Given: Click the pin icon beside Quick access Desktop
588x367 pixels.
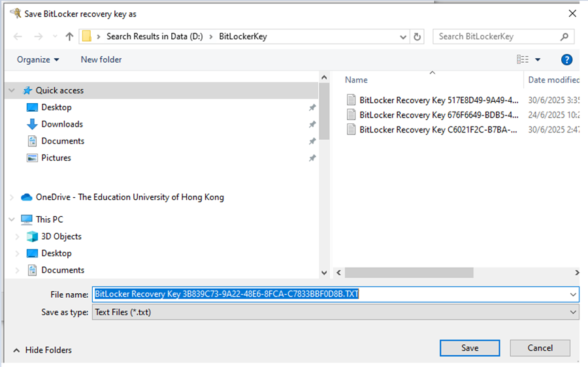Looking at the screenshot, I should (312, 108).
